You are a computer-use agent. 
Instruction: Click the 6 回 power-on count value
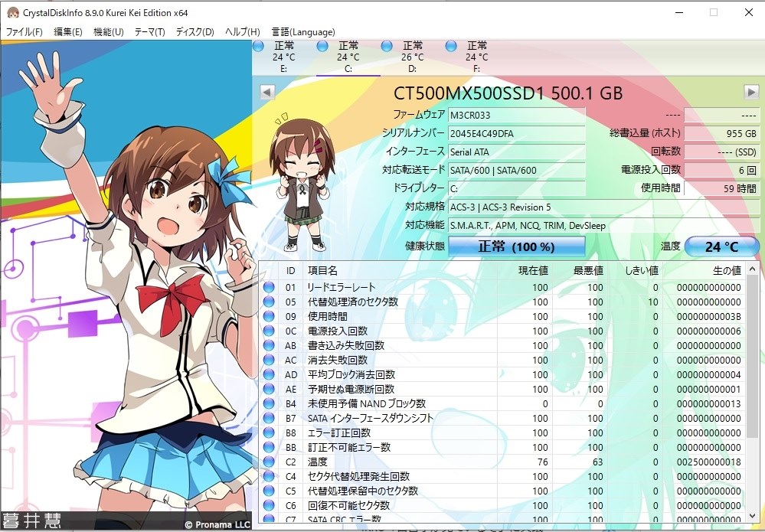click(721, 170)
